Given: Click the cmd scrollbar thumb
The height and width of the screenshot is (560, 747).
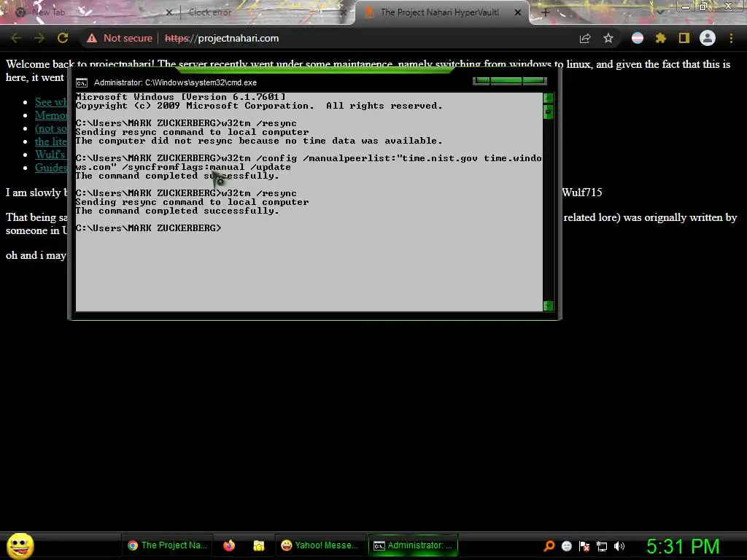Looking at the screenshot, I should 549,112.
